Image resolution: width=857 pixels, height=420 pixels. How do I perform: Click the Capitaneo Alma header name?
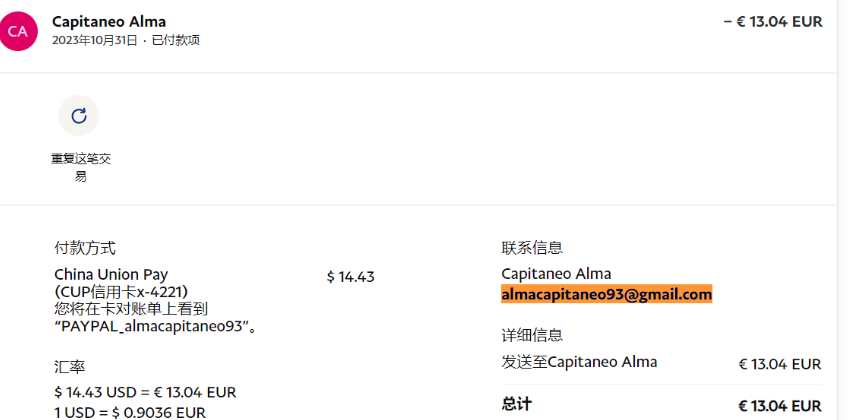[x=109, y=21]
